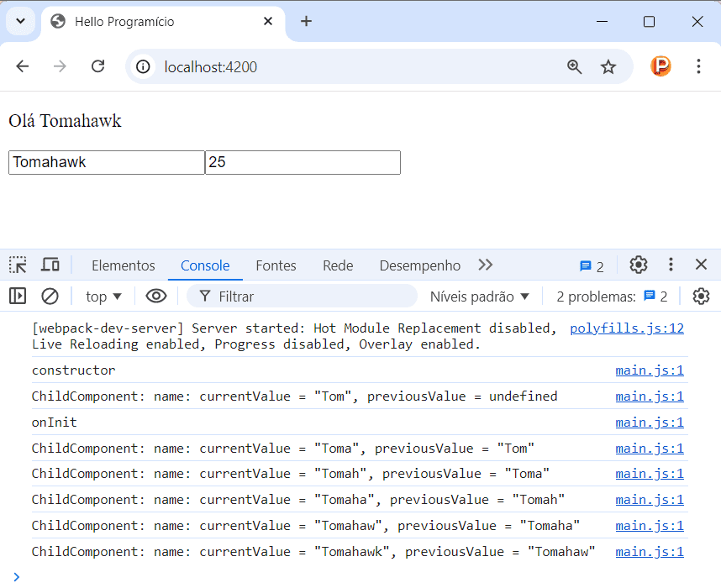Open the tab search dropdown chevron
This screenshot has height=588, width=721.
coord(21,21)
